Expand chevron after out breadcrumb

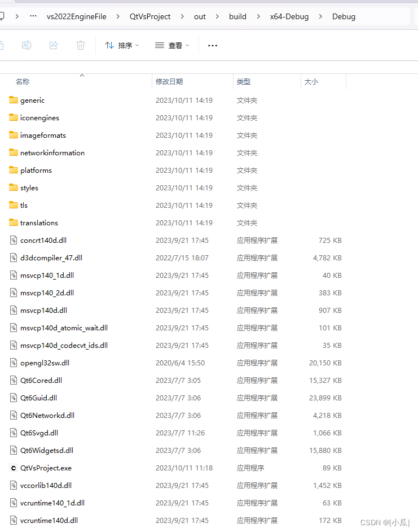click(217, 16)
